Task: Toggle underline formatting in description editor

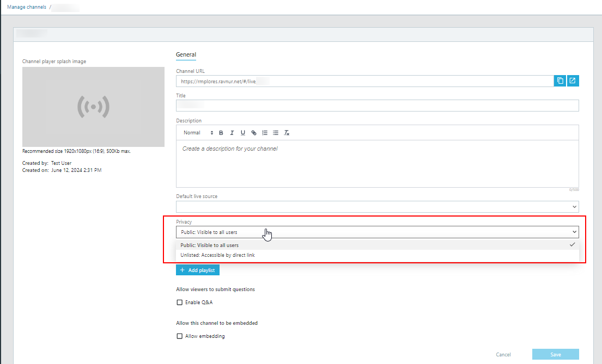Action: (242, 133)
